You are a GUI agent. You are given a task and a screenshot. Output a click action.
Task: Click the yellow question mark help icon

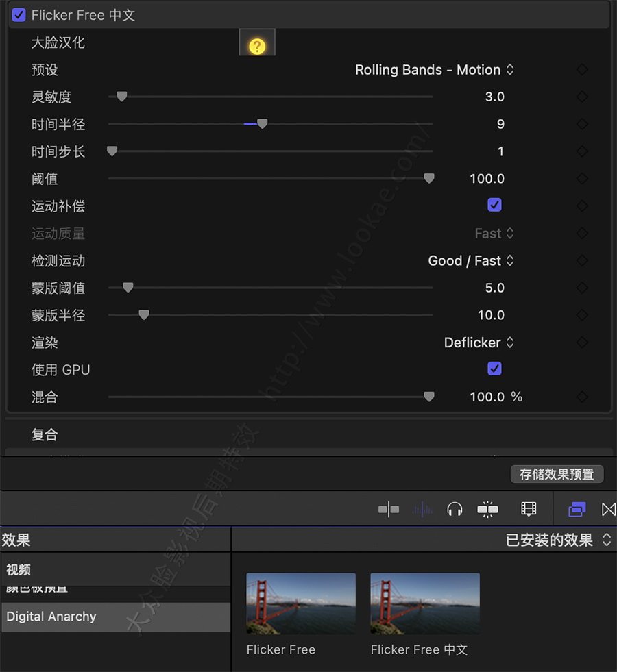(257, 46)
